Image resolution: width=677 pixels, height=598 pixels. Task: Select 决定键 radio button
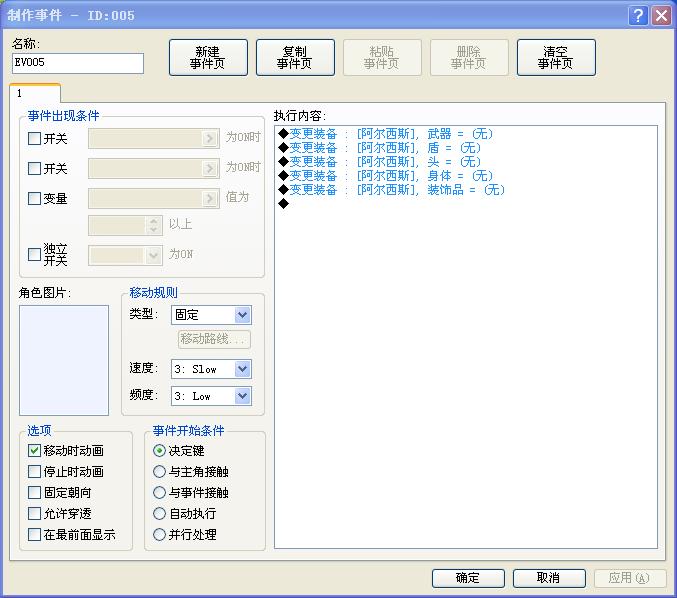coord(159,451)
